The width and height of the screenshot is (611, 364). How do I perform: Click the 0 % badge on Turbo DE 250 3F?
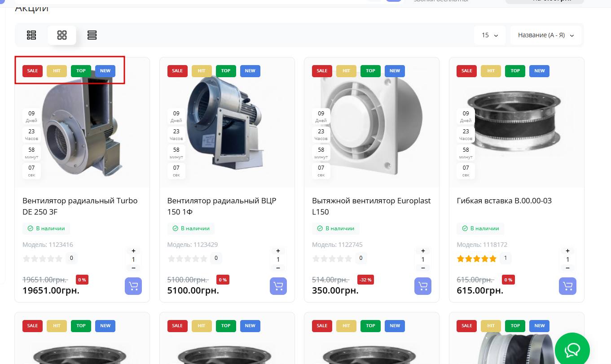[82, 280]
